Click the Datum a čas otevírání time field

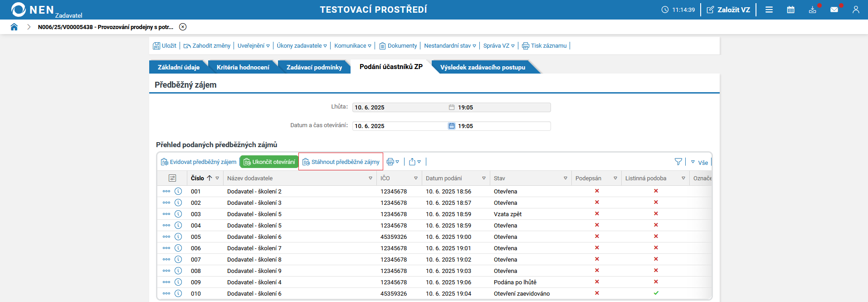(503, 126)
